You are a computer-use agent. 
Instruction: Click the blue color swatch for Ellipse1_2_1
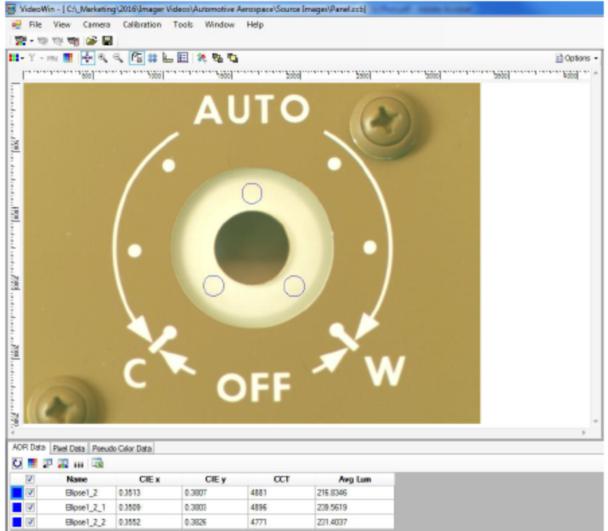(x=17, y=507)
